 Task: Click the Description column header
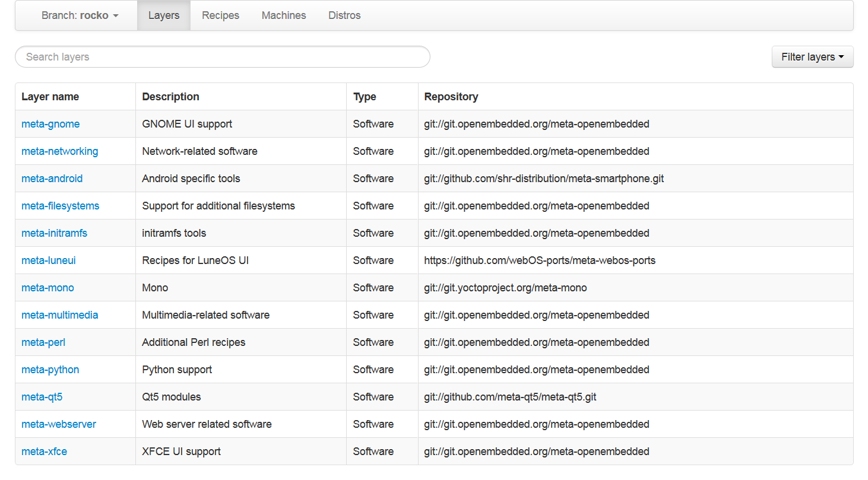click(x=171, y=97)
